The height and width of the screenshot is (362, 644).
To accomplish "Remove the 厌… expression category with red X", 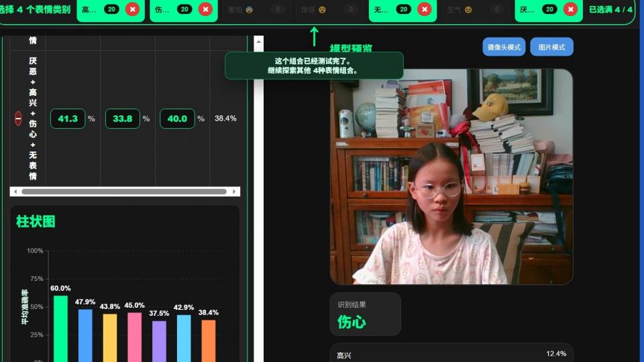I will point(570,9).
